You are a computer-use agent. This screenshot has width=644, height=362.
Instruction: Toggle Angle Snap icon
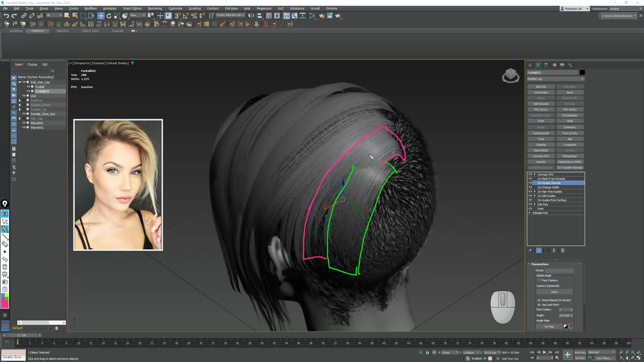pos(186,16)
